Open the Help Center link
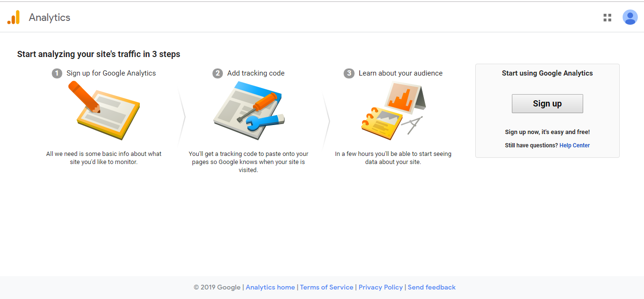This screenshot has height=299, width=644. pos(574,145)
